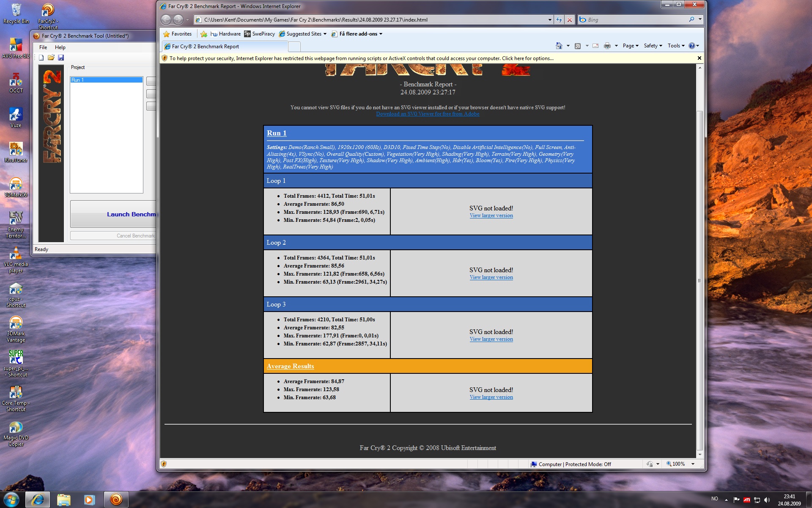Click the RSS feeds icon
Screen dimensions: 812x508
[578, 46]
